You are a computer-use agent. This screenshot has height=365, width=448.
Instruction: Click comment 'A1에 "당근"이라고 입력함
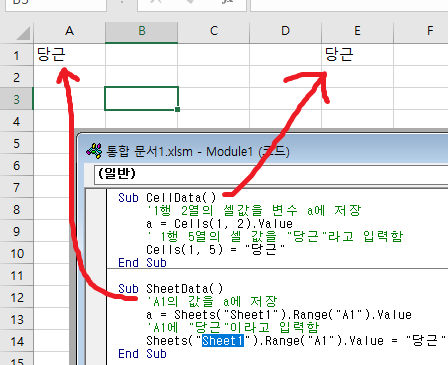click(x=233, y=327)
